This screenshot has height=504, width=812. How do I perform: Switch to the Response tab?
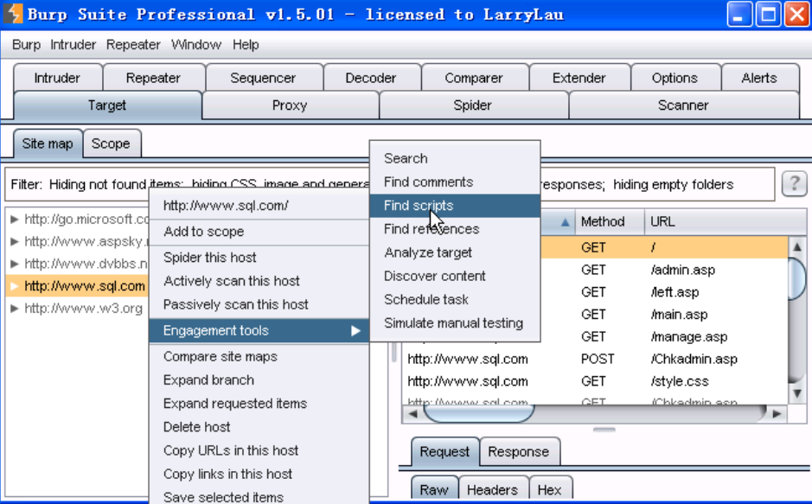518,452
